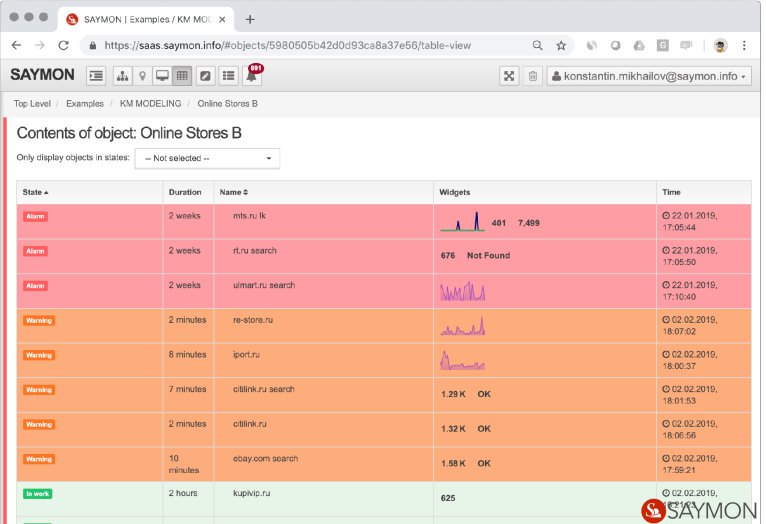This screenshot has width=766, height=524.
Task: Click the swirl extension icon by the star
Action: coord(592,45)
